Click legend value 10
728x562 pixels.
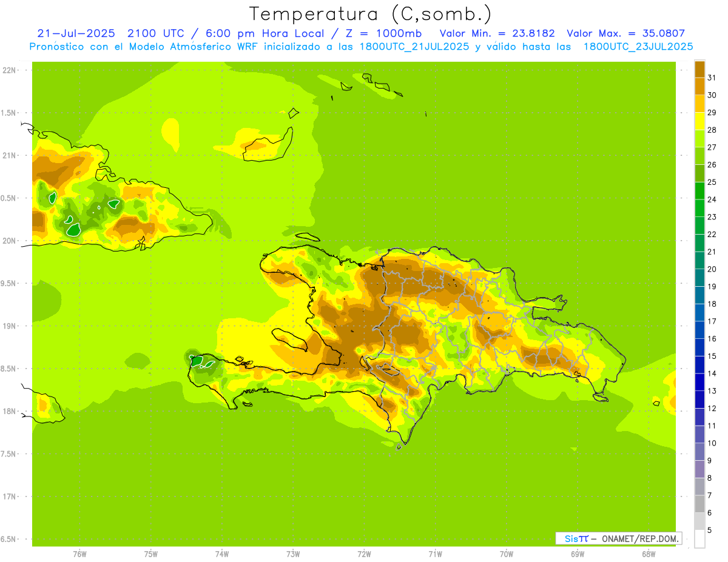click(x=712, y=443)
